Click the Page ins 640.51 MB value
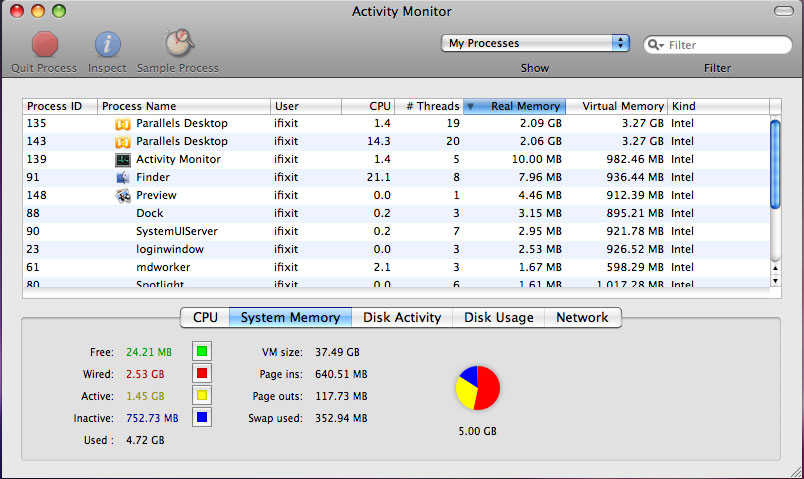804x479 pixels. pyautogui.click(x=341, y=374)
